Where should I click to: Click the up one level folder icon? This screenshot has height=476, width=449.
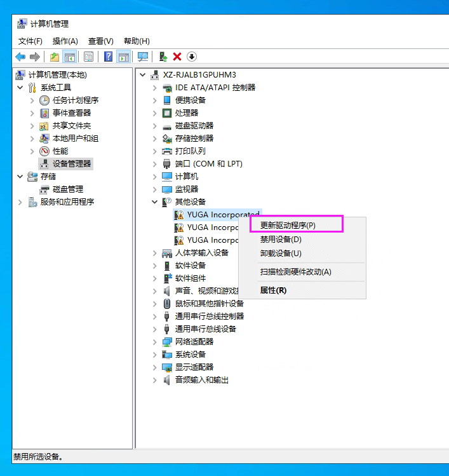(55, 57)
